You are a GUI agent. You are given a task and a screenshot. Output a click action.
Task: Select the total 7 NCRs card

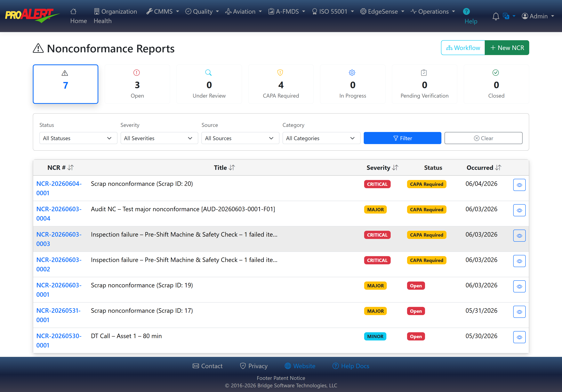coord(65,84)
